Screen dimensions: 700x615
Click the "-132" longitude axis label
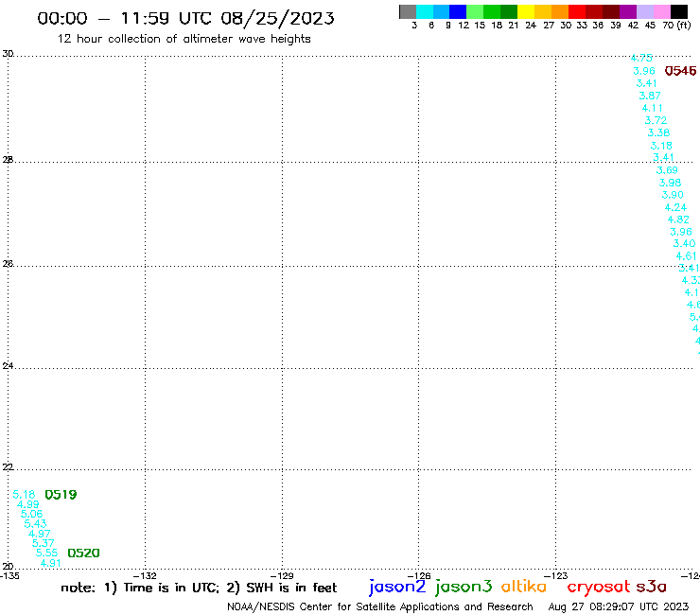(146, 575)
